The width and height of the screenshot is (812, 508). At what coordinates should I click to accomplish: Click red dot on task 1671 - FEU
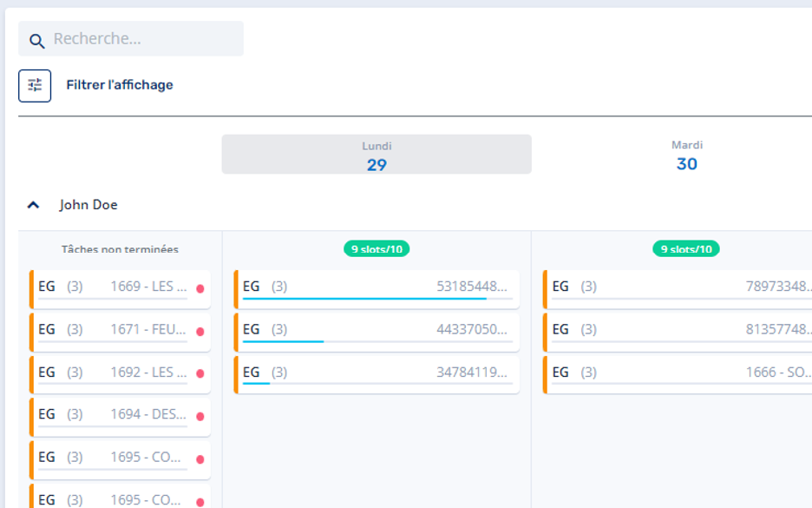tap(200, 332)
